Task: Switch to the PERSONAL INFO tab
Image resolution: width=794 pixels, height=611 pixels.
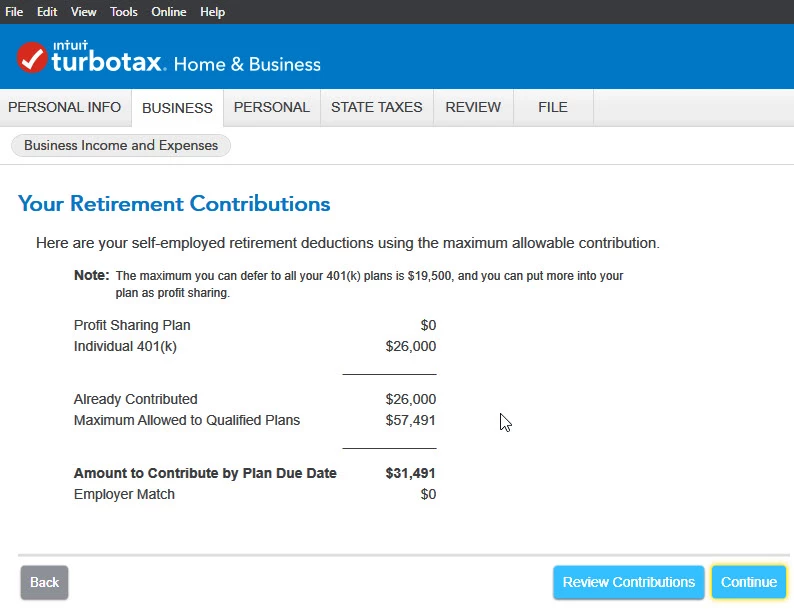Action: click(65, 107)
